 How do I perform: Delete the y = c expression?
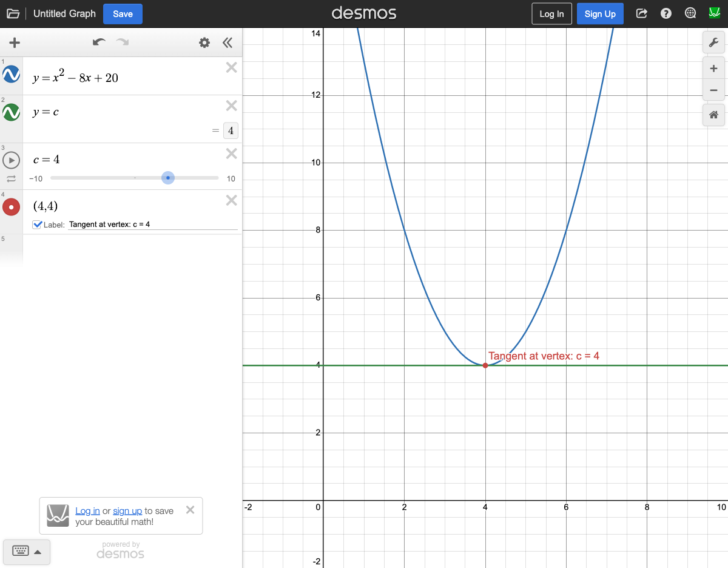231,106
